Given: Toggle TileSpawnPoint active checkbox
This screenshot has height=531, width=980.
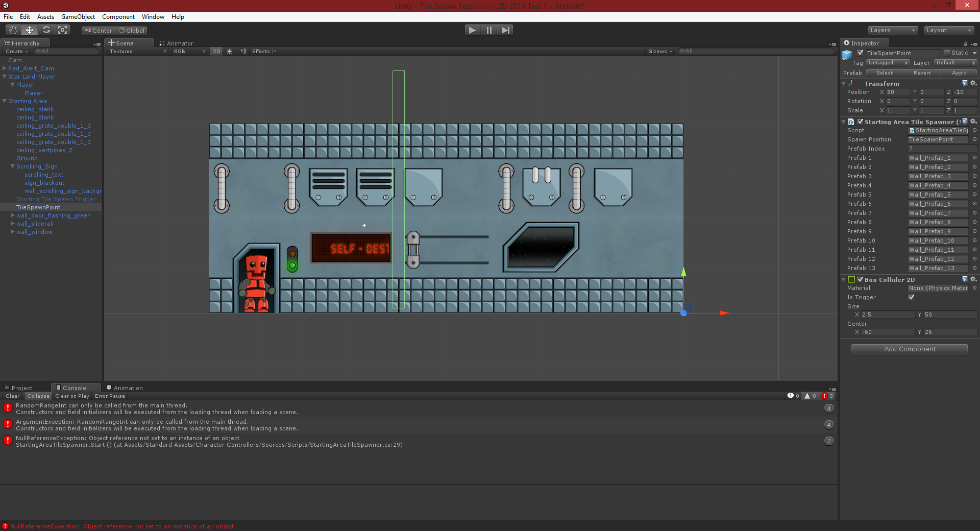Looking at the screenshot, I should pos(860,53).
